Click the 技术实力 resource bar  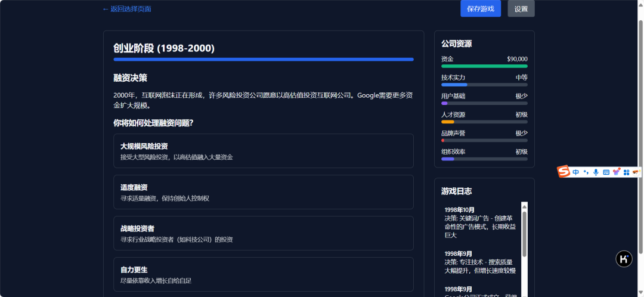point(484,85)
